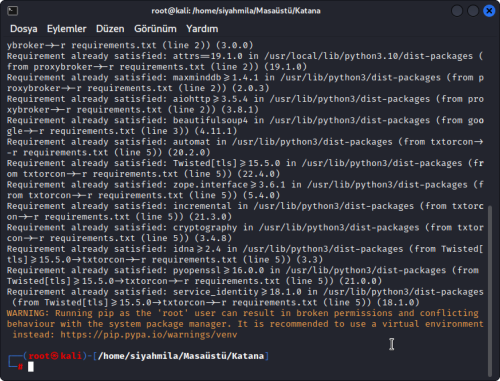Click the prompt path /home/siyahmila/Masaüstü/Katana
The image size is (500, 381).
[x=181, y=356]
